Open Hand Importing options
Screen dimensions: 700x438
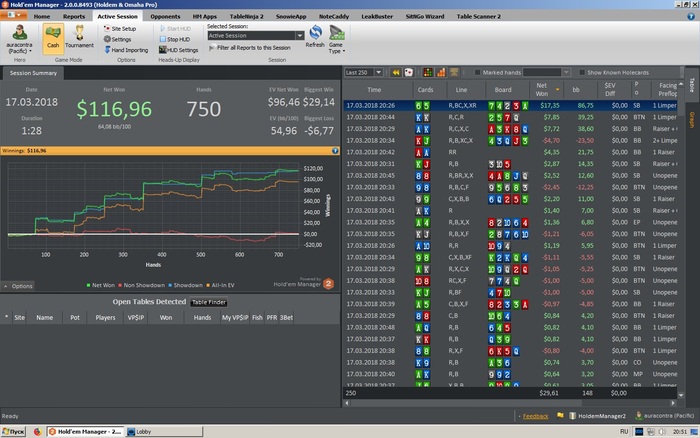126,50
